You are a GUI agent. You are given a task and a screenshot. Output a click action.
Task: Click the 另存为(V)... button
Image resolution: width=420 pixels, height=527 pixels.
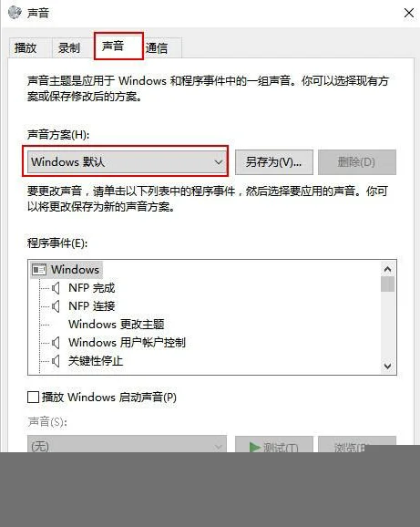[274, 162]
